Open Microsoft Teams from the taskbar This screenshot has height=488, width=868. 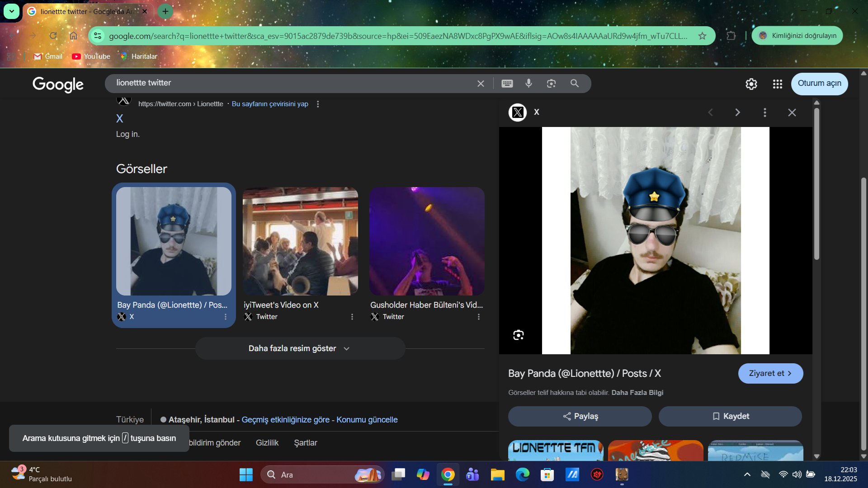pos(473,474)
